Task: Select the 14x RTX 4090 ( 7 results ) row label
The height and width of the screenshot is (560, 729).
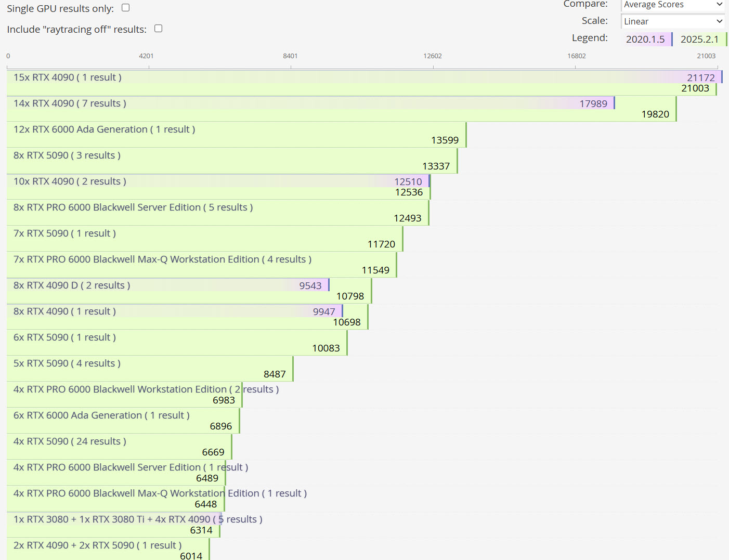Action: tap(70, 103)
